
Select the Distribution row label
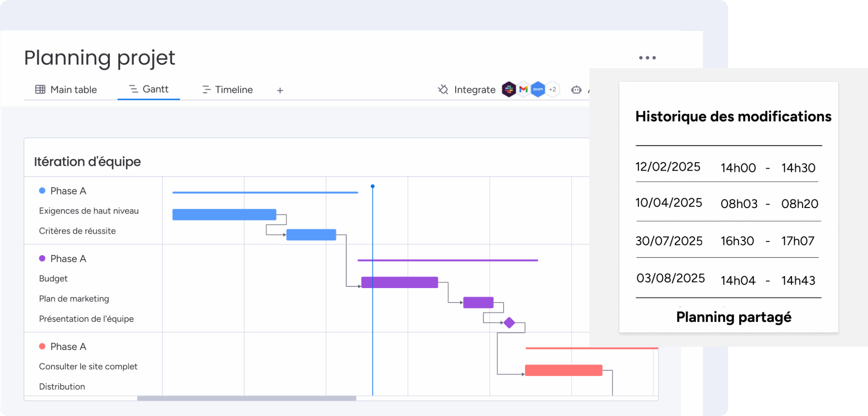62,386
